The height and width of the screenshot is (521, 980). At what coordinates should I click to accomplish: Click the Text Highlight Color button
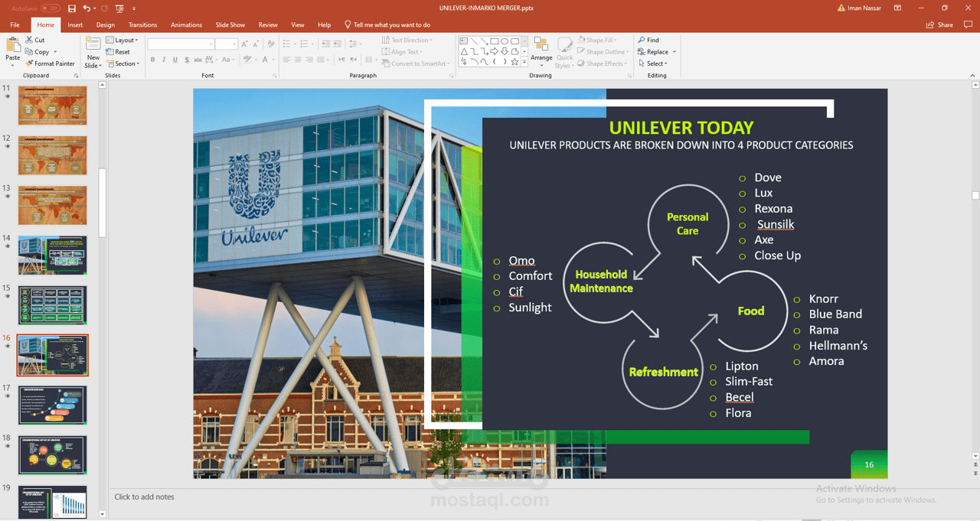tap(248, 60)
